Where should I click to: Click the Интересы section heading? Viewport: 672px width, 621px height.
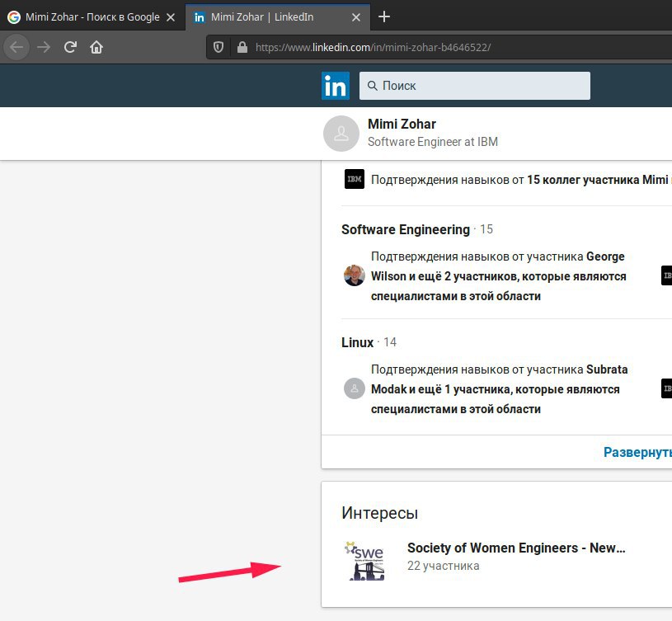coord(380,513)
